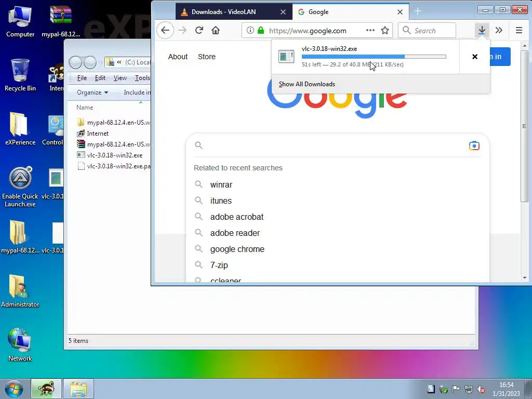Select vlc-3.0.18-win32.exe in Explorer list
Screen dimensions: 532x399
click(110, 155)
